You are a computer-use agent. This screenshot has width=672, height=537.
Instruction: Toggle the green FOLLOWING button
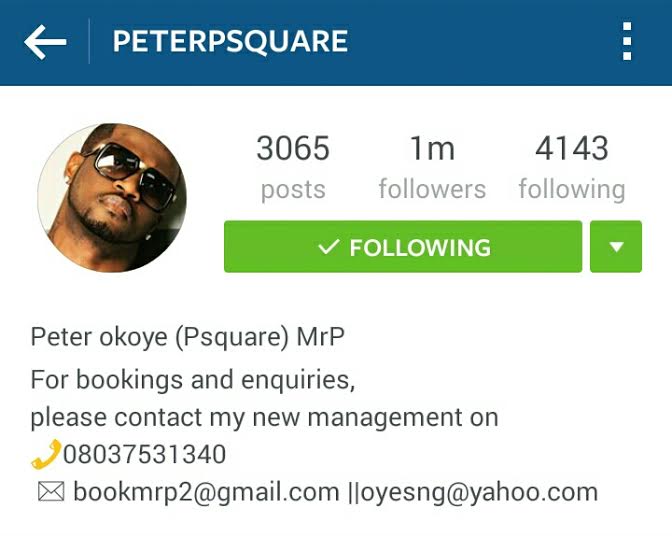[x=403, y=246]
